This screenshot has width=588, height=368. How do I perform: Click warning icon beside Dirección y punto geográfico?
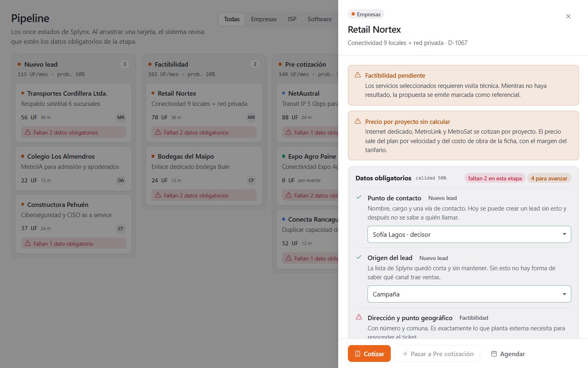tap(359, 317)
